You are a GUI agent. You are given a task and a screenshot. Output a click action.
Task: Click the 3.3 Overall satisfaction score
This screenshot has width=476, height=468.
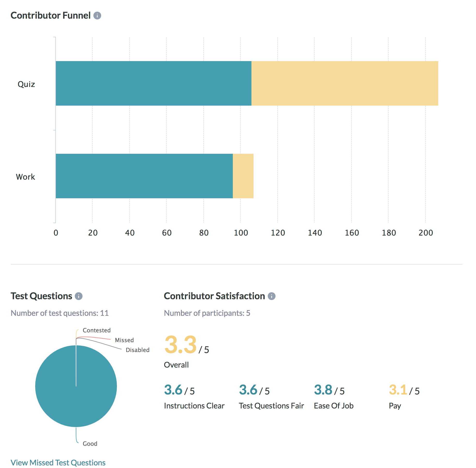coord(181,345)
